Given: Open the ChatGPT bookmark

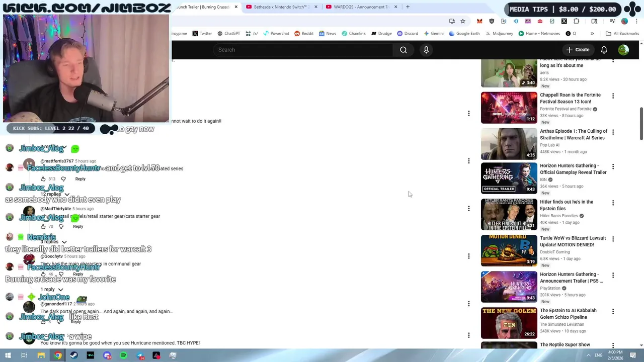Looking at the screenshot, I should coord(228,34).
